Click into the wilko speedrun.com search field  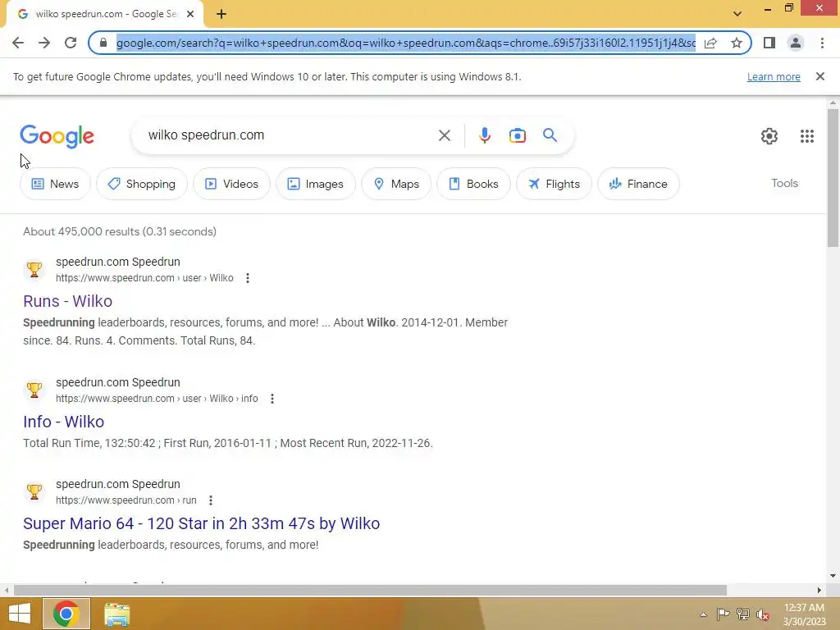pos(290,135)
